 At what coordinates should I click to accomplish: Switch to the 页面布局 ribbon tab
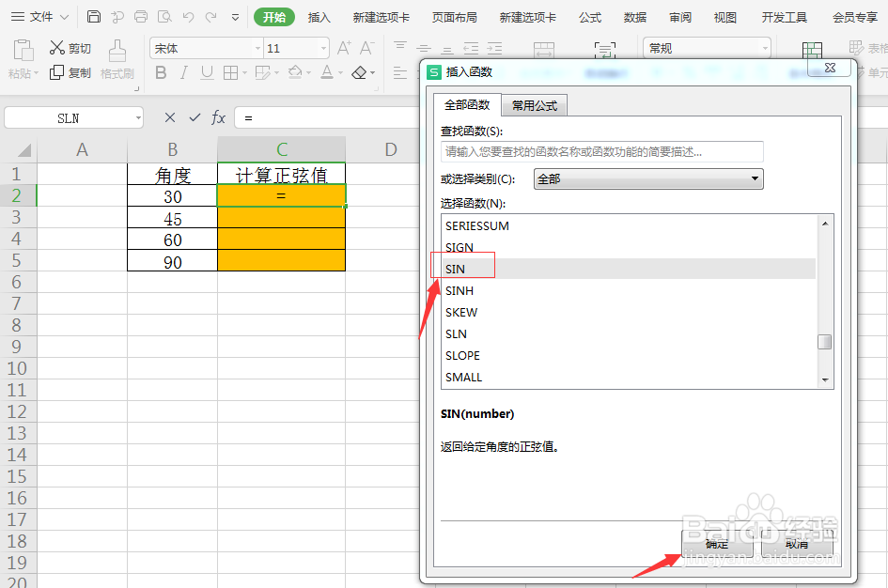click(454, 18)
